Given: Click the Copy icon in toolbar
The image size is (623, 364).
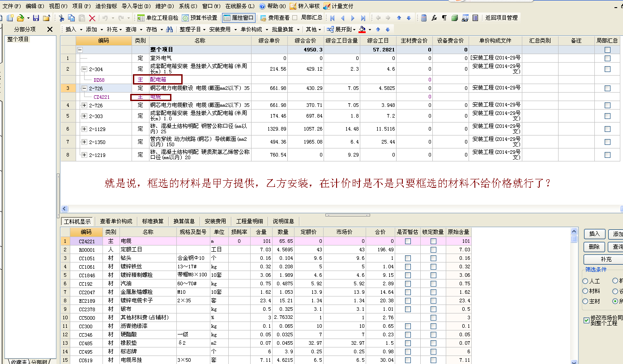Looking at the screenshot, I should [x=72, y=18].
